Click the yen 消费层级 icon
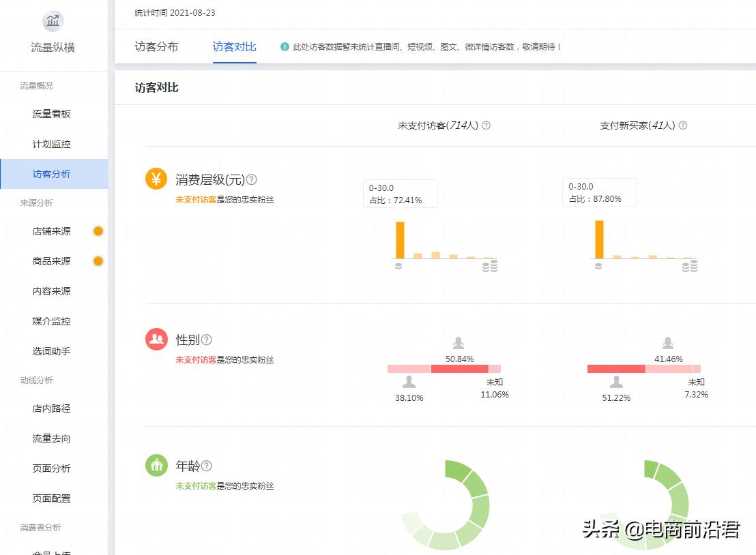This screenshot has height=555, width=756. (x=156, y=179)
